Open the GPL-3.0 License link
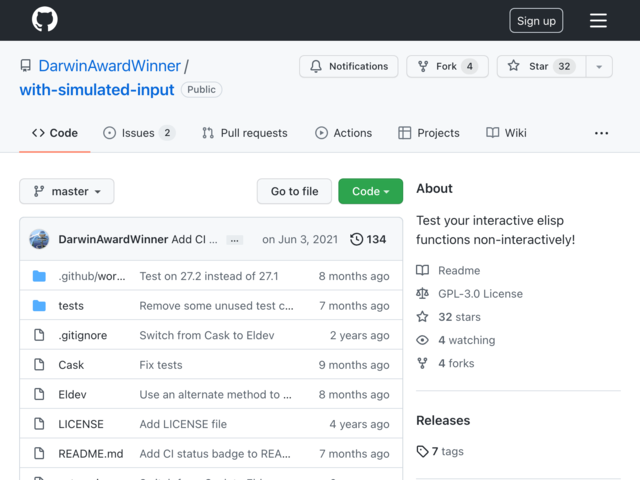 click(x=469, y=294)
